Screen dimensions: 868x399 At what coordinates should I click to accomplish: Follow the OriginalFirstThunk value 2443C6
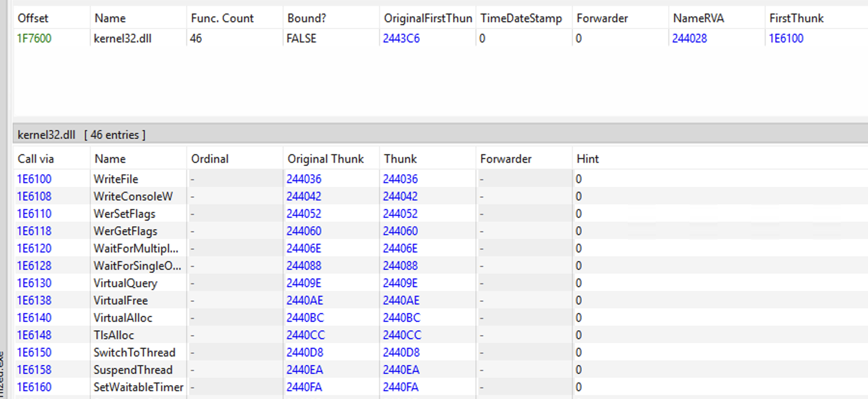tap(401, 39)
